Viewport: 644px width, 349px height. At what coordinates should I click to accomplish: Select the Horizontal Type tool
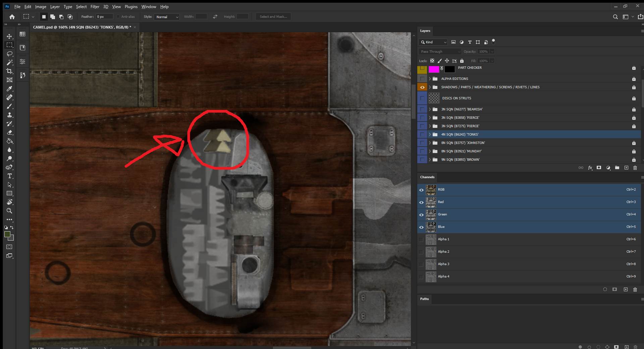[x=9, y=176]
